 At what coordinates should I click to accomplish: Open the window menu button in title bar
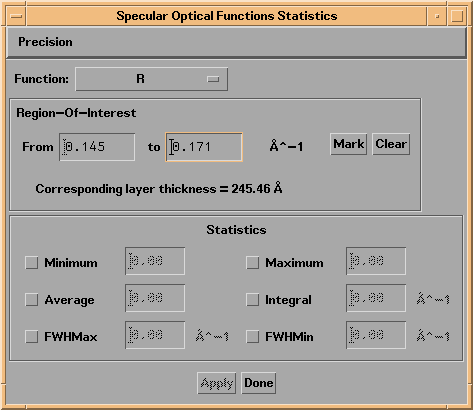coord(16,16)
